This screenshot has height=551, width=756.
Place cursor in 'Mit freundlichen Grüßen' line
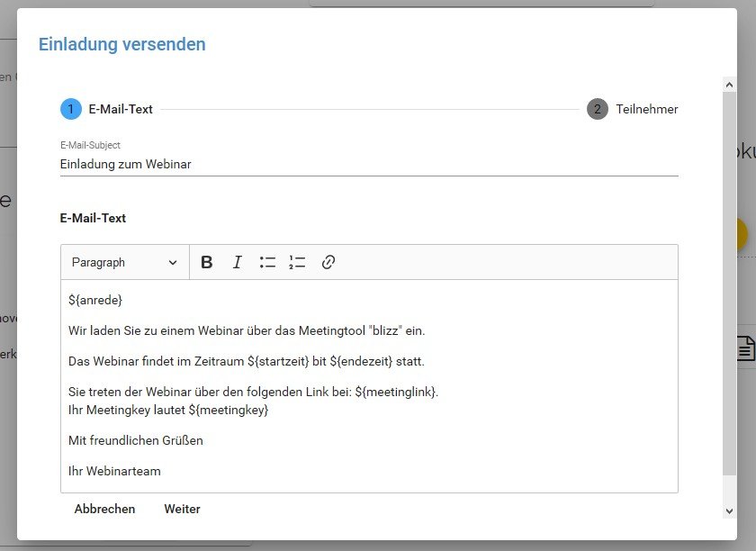(x=136, y=440)
